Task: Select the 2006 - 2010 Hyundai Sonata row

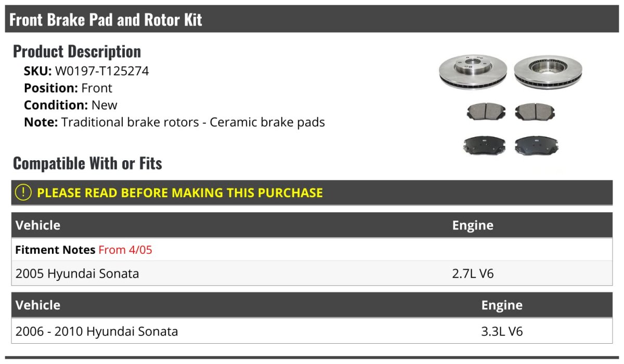Action: pyautogui.click(x=97, y=331)
